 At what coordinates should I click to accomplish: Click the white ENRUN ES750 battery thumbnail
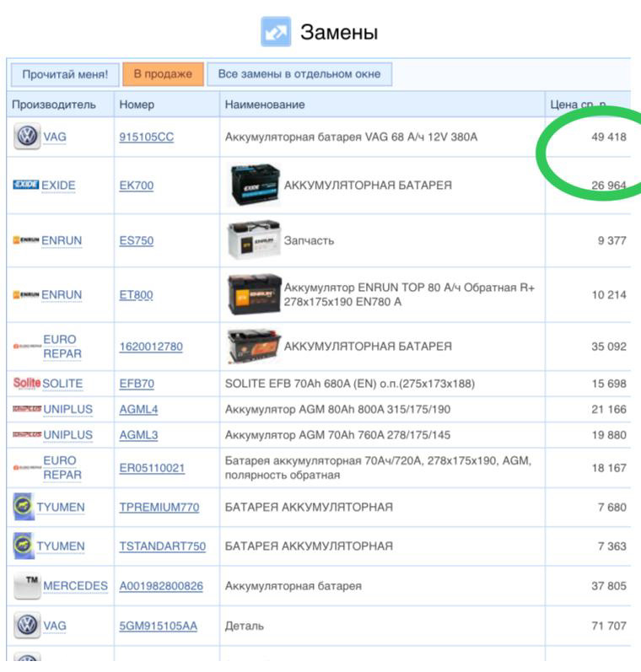(254, 239)
